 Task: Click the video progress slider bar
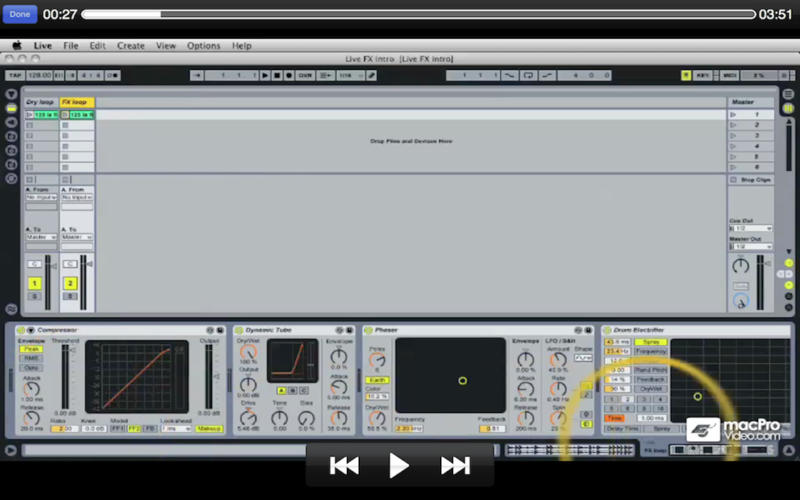[418, 14]
